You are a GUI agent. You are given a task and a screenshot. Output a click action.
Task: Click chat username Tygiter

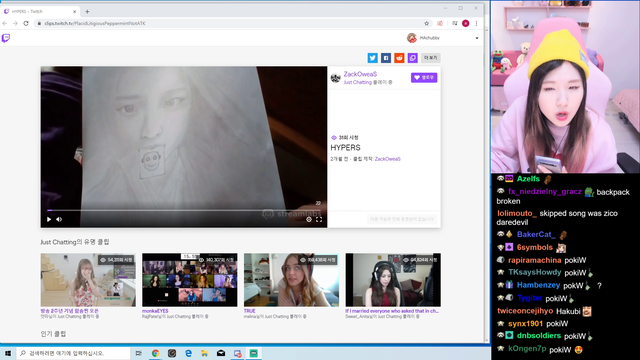tap(529, 298)
